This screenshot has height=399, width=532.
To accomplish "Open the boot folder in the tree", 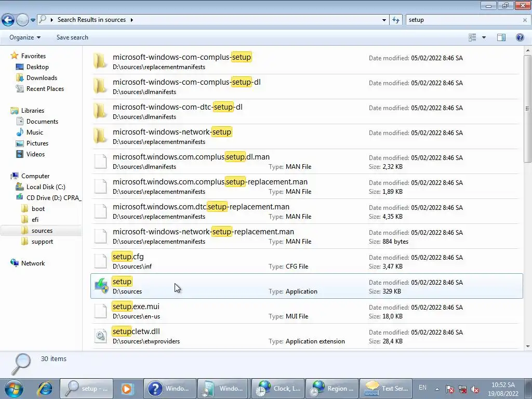I will (38, 209).
